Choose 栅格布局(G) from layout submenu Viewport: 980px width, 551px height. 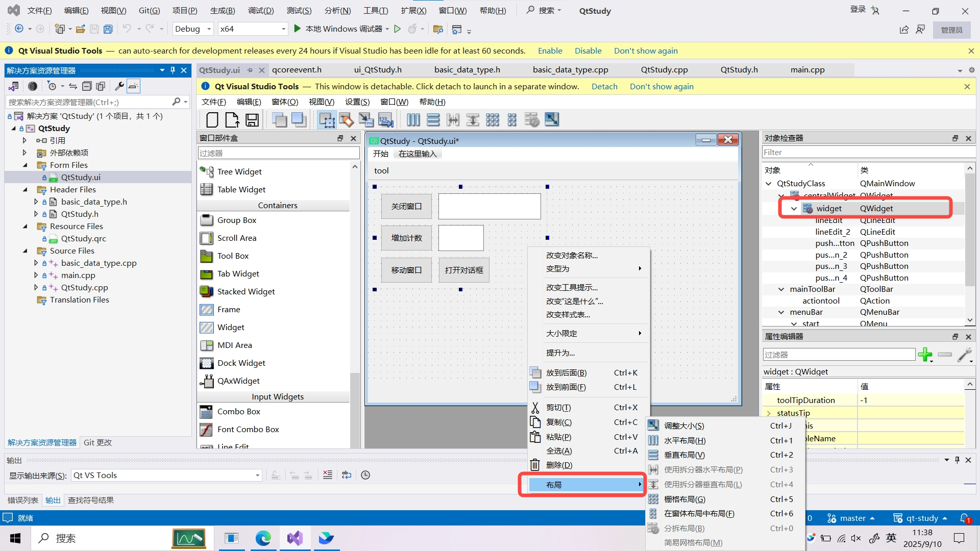[x=725, y=499]
